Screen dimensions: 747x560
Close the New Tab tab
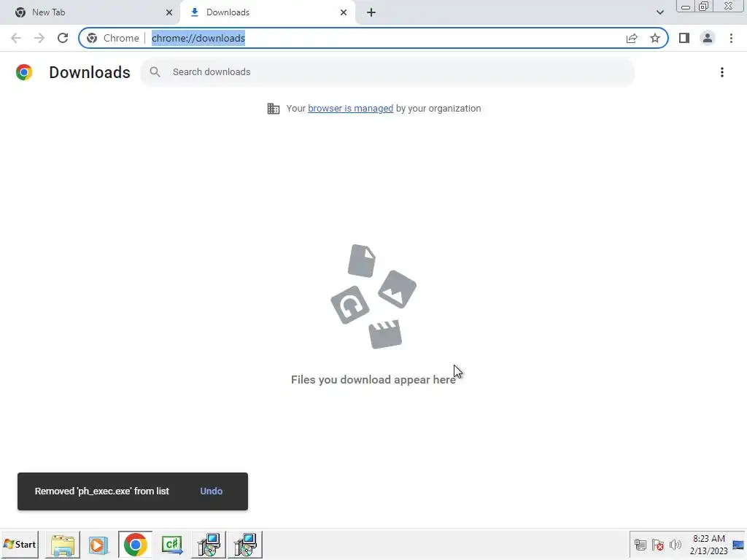click(169, 12)
